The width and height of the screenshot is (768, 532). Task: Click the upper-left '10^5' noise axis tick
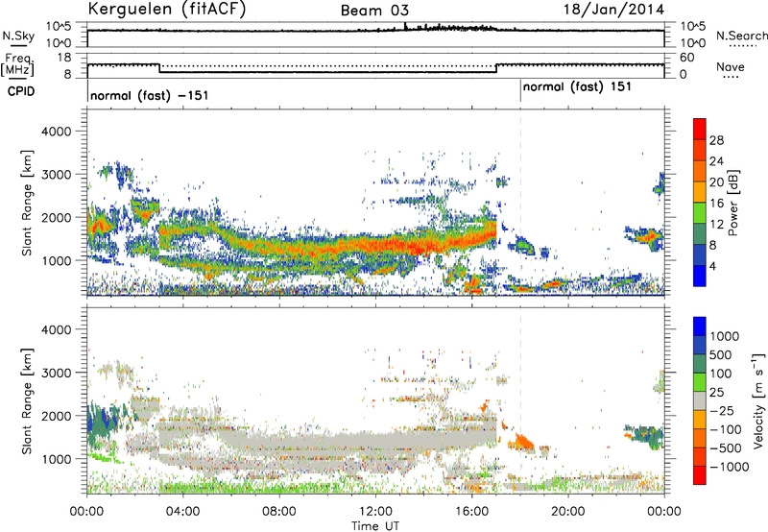pyautogui.click(x=59, y=27)
